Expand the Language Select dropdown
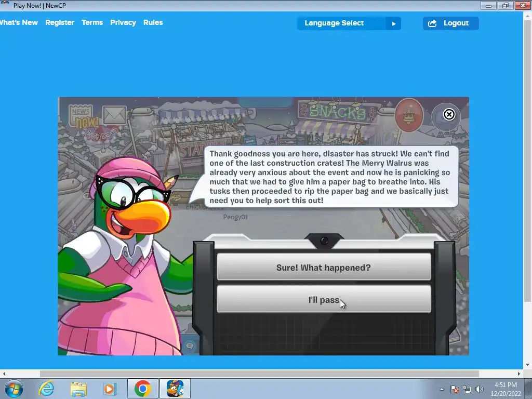The height and width of the screenshot is (399, 532). coord(349,23)
